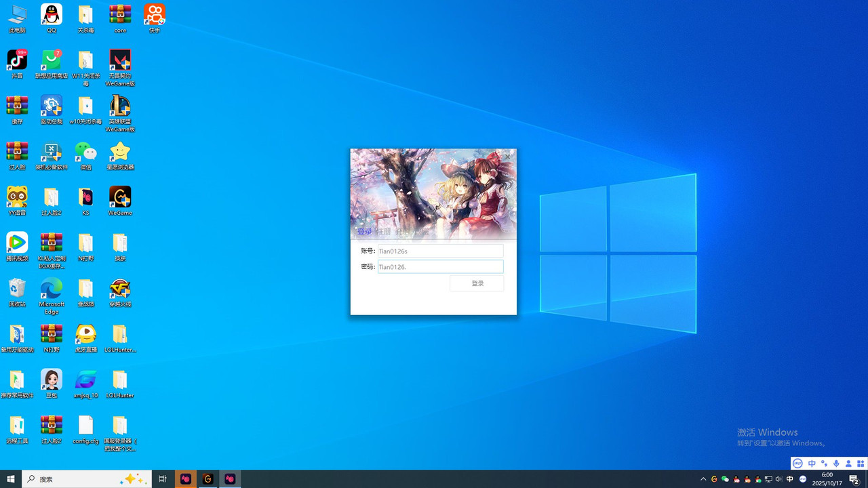Screen dimensions: 868x488
Task: Click the 登录 login button
Action: point(477,283)
